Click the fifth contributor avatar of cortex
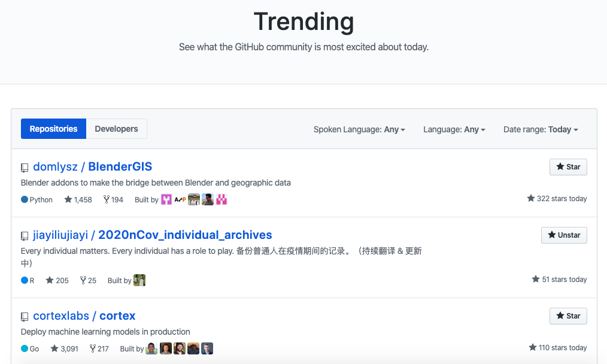607x364 pixels. coord(207,348)
